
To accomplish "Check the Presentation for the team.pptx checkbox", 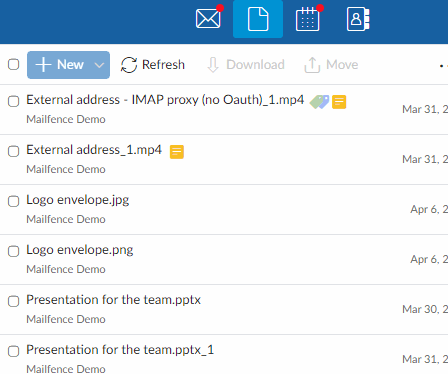I will [13, 301].
